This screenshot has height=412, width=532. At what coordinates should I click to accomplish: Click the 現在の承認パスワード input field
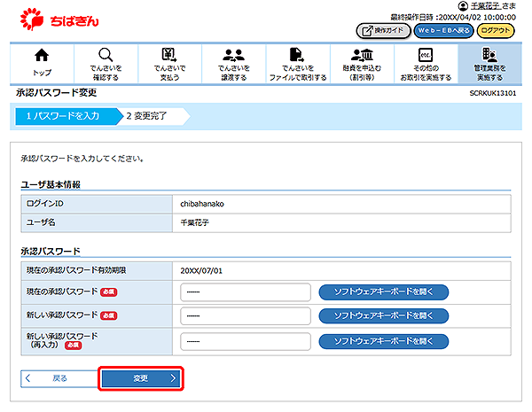coord(245,292)
